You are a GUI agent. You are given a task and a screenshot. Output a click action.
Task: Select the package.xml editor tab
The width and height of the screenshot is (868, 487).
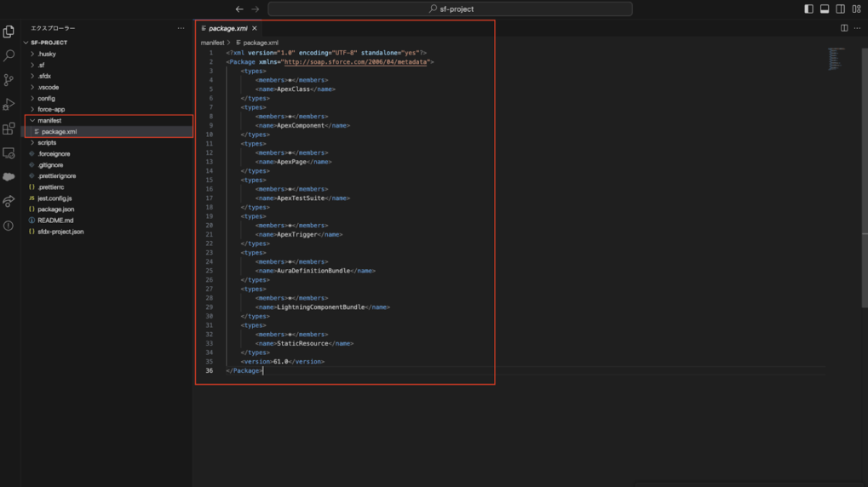point(227,28)
